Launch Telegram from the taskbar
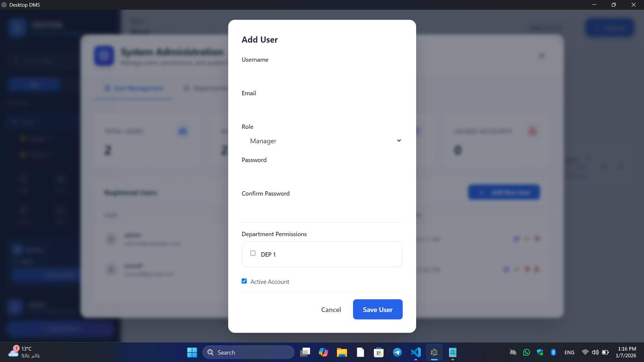This screenshot has width=644, height=362. [x=397, y=352]
